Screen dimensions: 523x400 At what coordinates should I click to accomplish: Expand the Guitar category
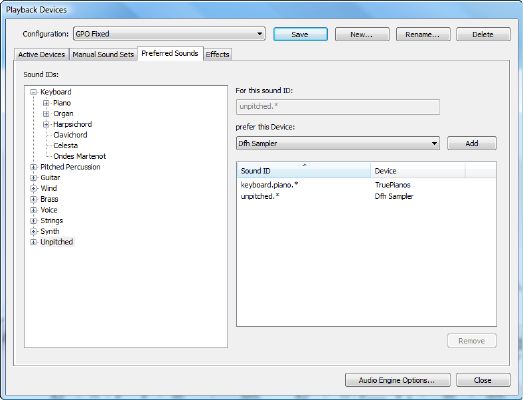coord(33,177)
